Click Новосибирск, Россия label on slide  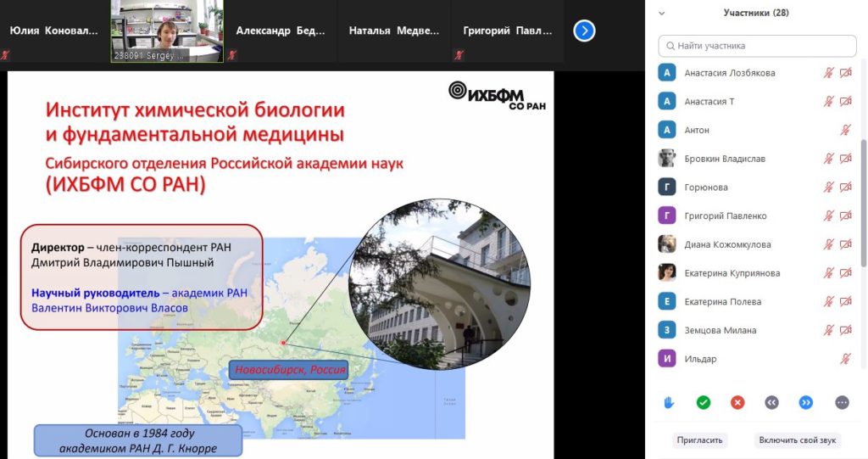coord(288,370)
